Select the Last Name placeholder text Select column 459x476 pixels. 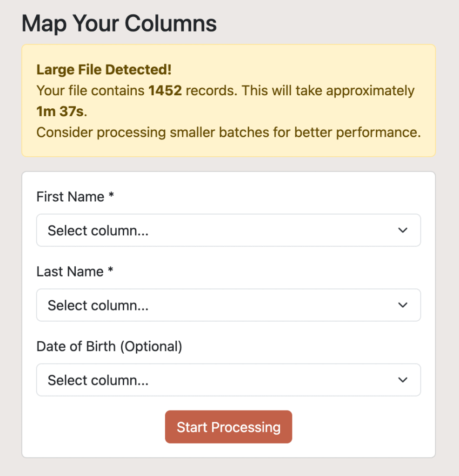click(98, 305)
